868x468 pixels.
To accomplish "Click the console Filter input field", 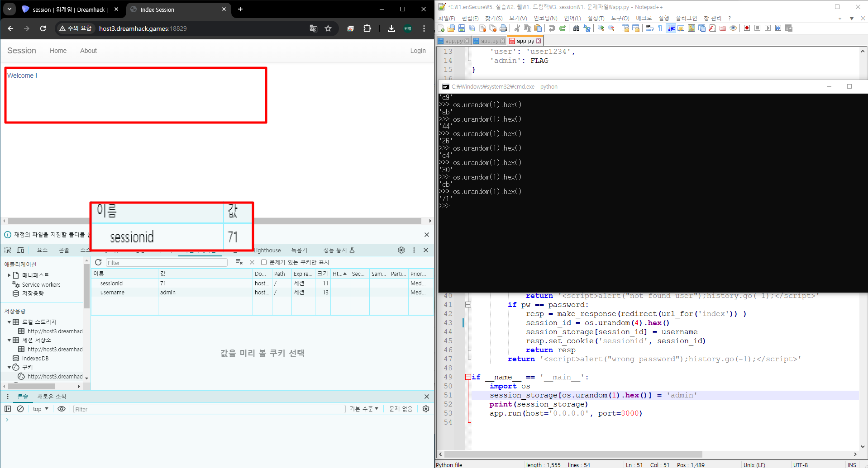I will tap(209, 409).
